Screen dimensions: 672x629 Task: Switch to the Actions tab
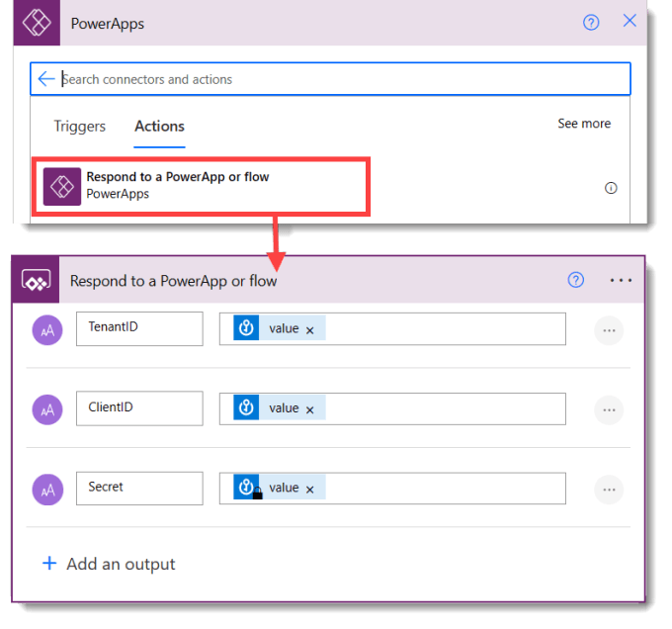(159, 126)
